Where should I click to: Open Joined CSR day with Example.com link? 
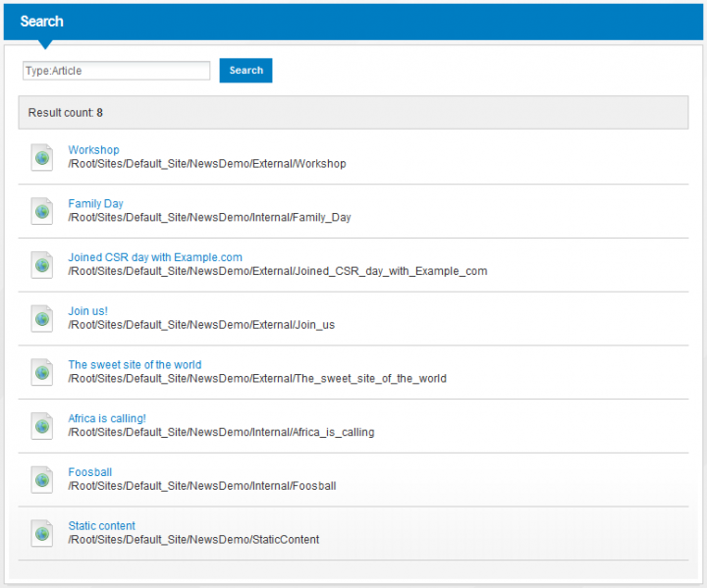155,257
